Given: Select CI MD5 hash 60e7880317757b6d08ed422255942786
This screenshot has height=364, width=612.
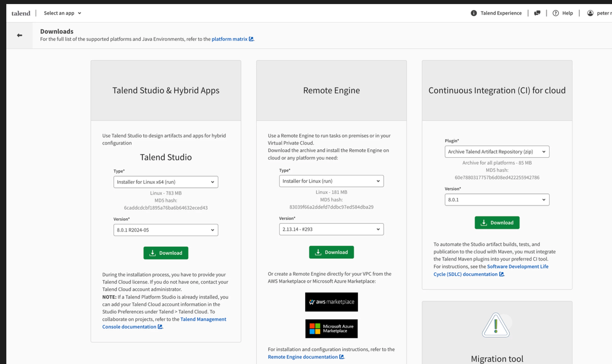Looking at the screenshot, I should coord(497,177).
